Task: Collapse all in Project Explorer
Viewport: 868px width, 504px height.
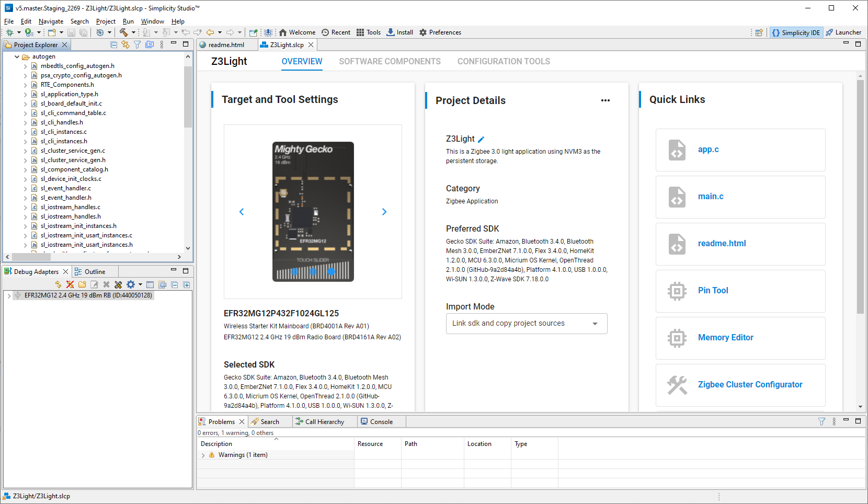Action: pos(114,45)
